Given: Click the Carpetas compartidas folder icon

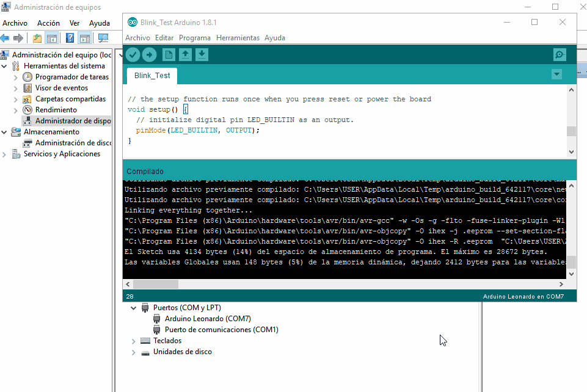Looking at the screenshot, I should point(27,99).
